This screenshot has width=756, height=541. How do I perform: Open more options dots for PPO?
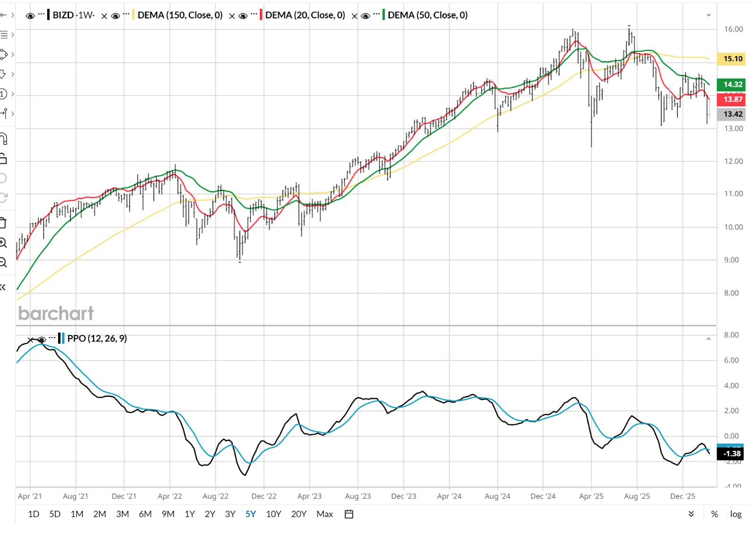(52, 338)
